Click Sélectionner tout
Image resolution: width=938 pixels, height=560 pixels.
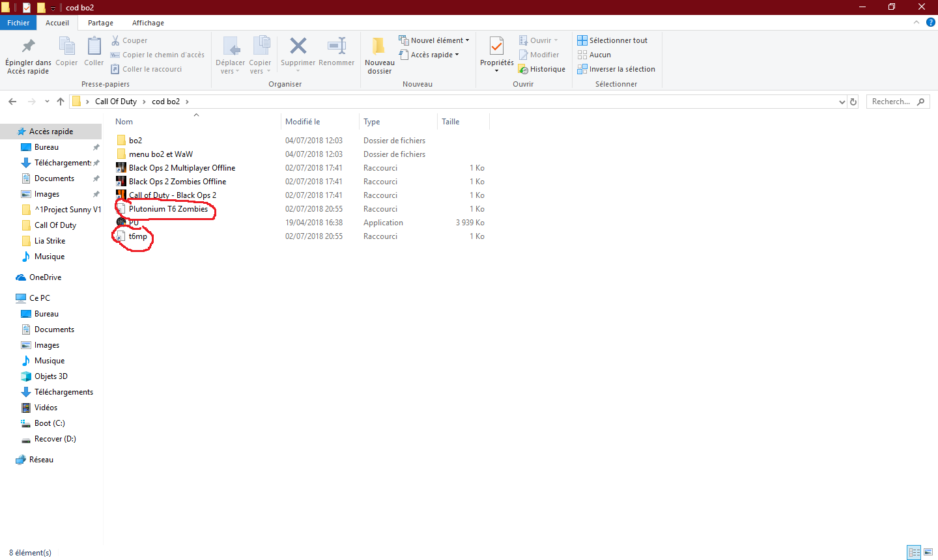[x=612, y=40]
